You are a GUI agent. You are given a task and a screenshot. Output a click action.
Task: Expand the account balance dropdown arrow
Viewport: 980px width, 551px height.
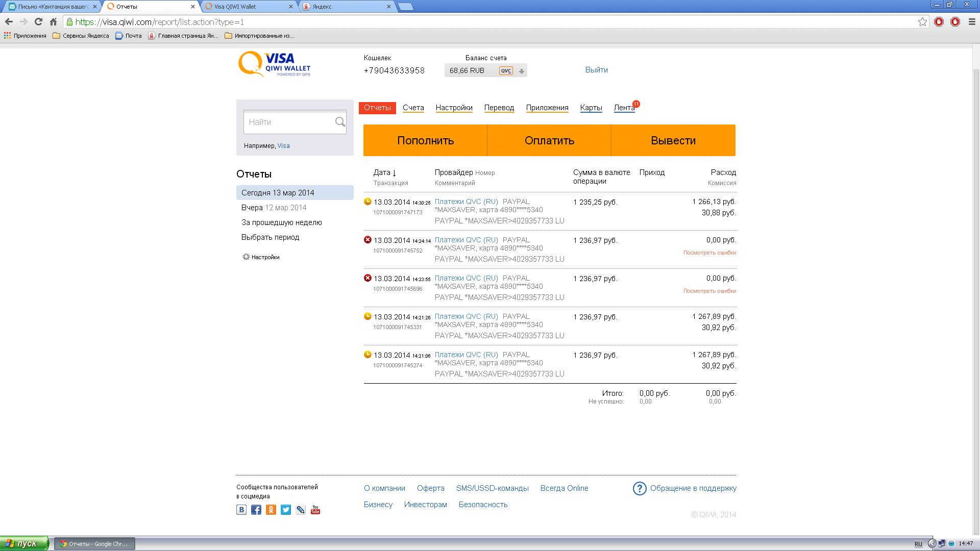pyautogui.click(x=521, y=71)
